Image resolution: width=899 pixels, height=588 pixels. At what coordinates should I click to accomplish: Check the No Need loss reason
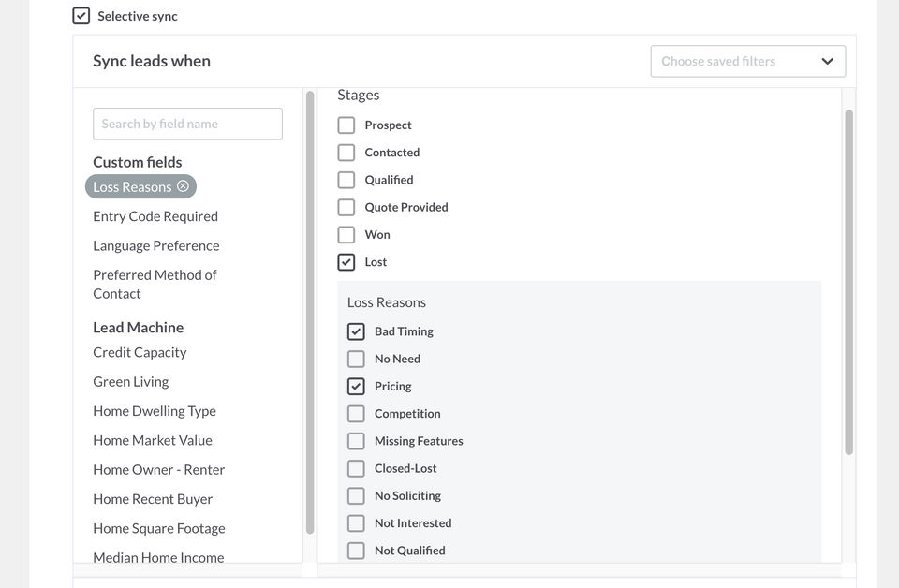pyautogui.click(x=356, y=360)
